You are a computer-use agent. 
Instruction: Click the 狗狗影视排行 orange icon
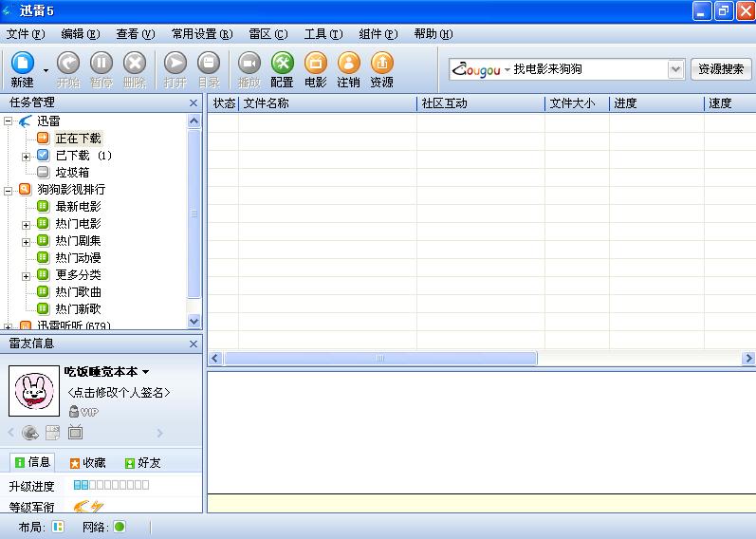pos(25,189)
